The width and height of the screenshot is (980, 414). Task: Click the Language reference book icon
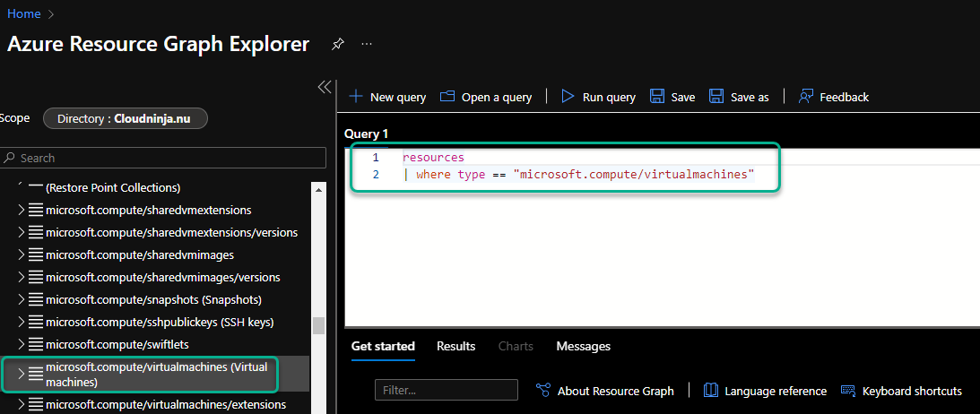point(711,391)
